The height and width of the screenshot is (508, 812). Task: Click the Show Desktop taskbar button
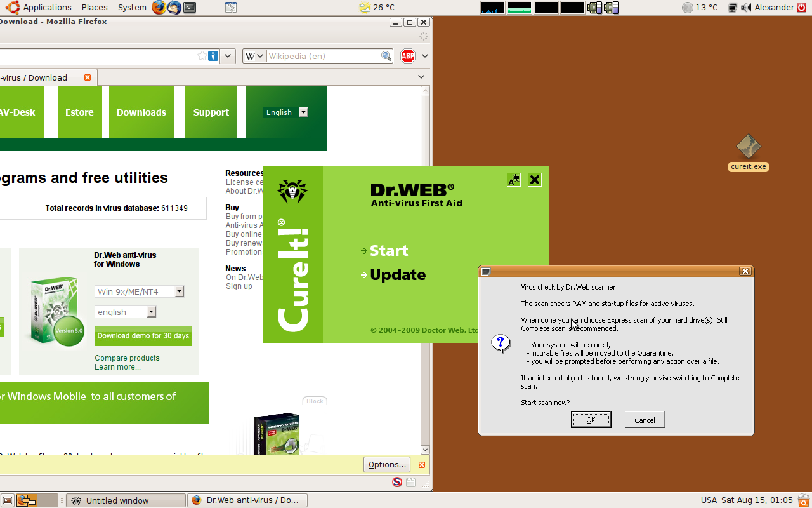[x=8, y=500]
